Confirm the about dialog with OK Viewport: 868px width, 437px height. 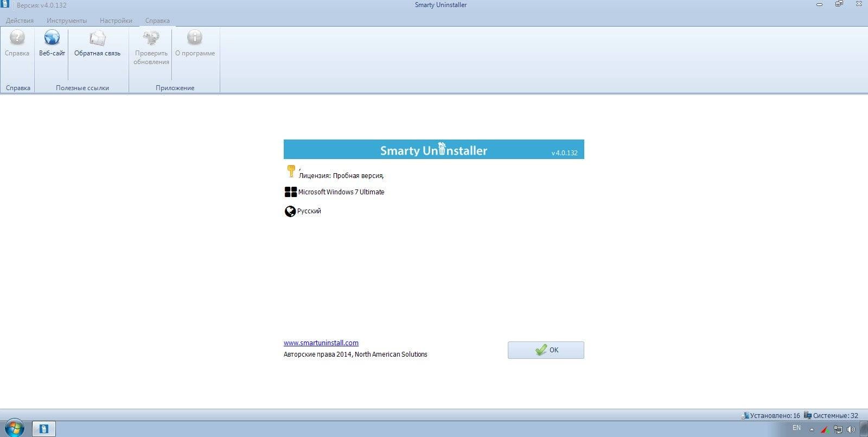pyautogui.click(x=546, y=350)
